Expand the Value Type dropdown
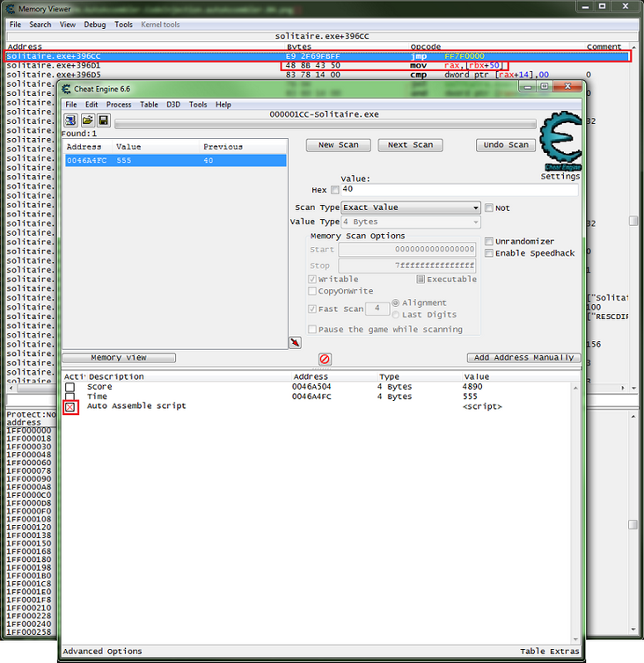 tap(411, 222)
